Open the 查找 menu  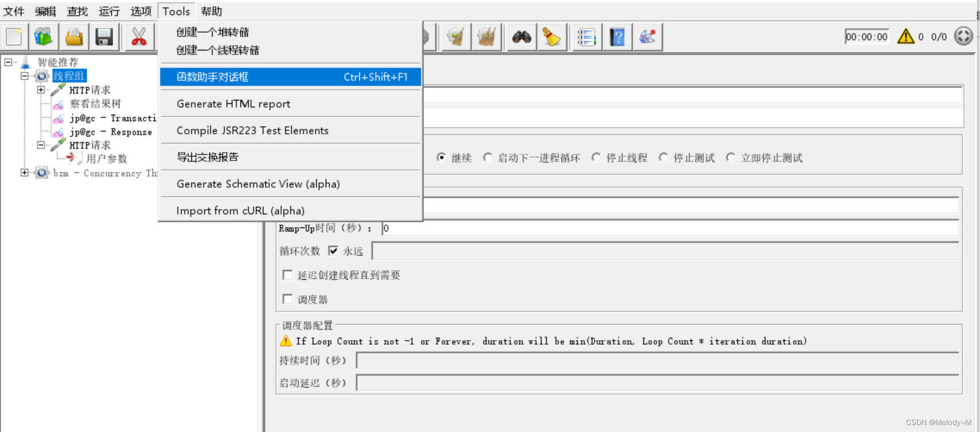(78, 11)
